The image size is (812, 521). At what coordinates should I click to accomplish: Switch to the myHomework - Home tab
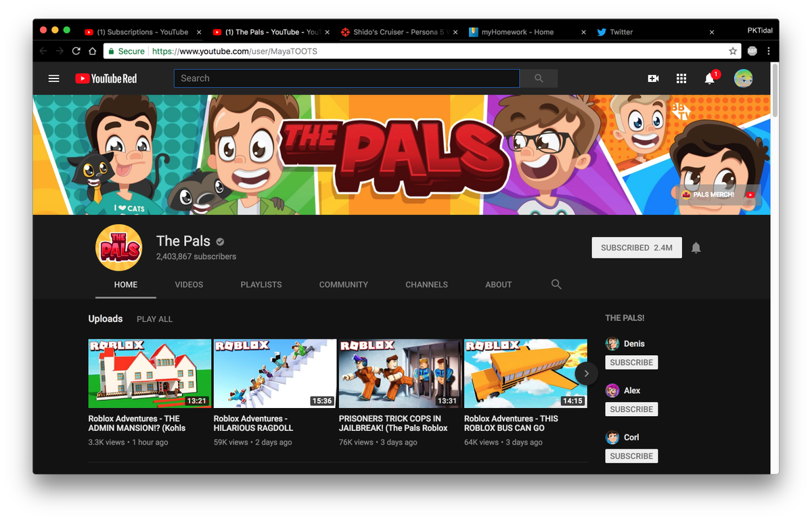click(x=524, y=32)
